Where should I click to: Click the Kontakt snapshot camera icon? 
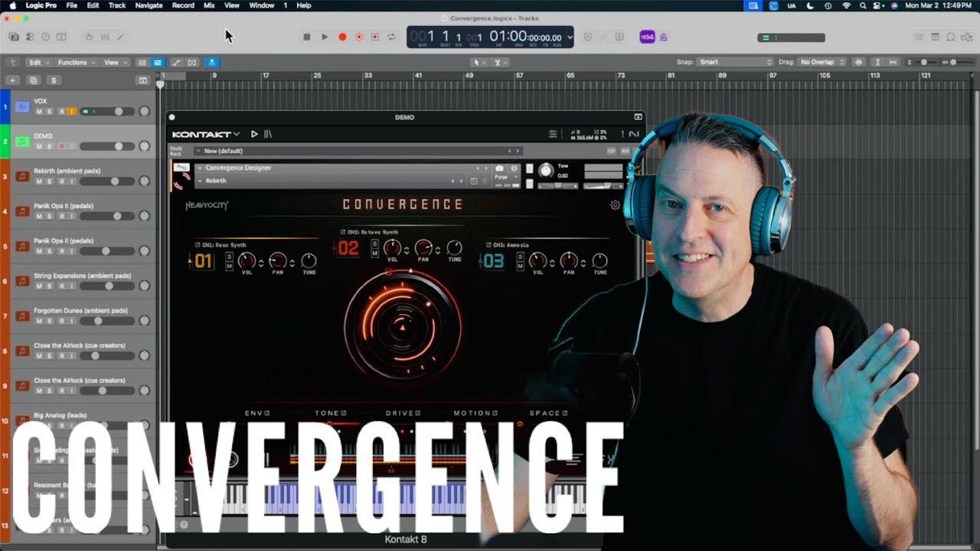click(x=499, y=168)
